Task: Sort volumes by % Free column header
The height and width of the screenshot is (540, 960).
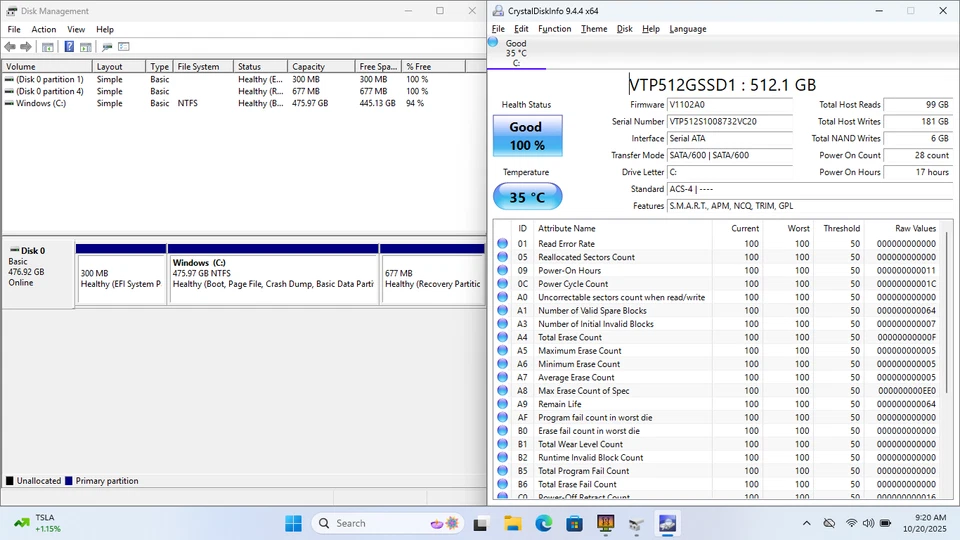Action: point(433,66)
